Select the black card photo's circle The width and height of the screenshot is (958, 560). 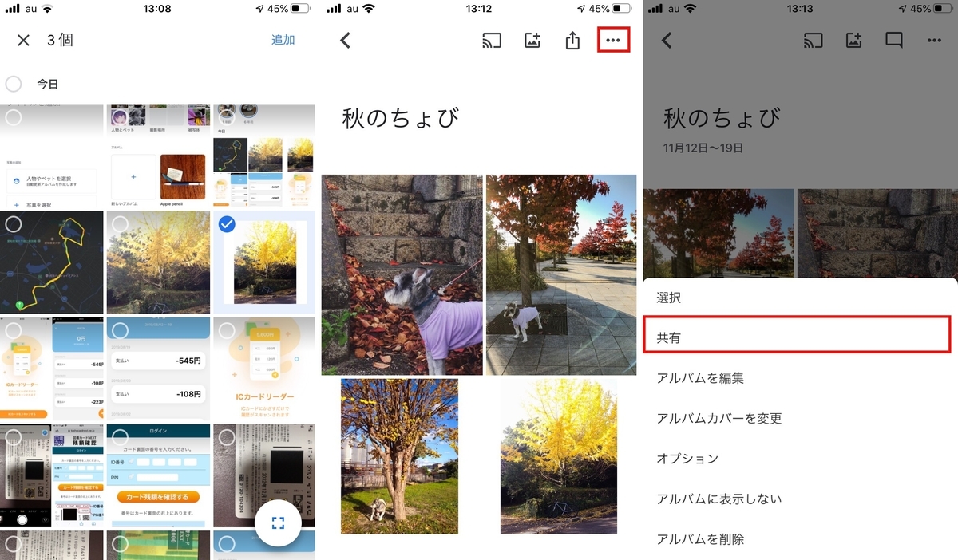[x=227, y=437]
